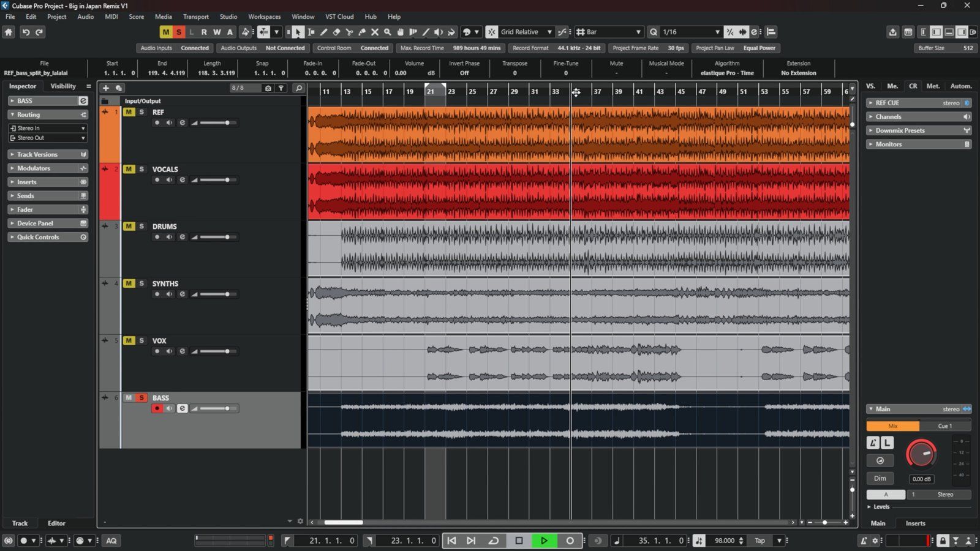Image resolution: width=980 pixels, height=551 pixels.
Task: Click the Redo arrow icon
Action: pyautogui.click(x=39, y=32)
